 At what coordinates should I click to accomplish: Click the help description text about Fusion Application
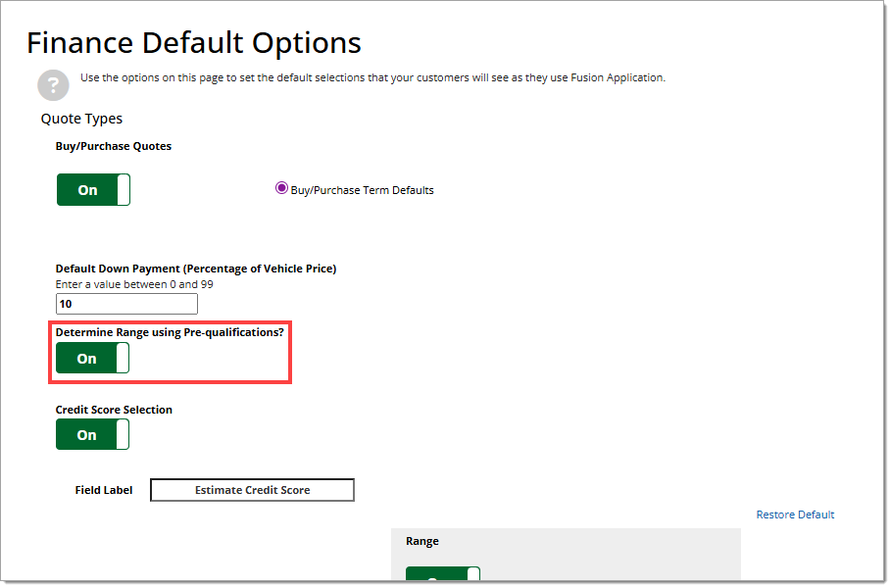[372, 77]
